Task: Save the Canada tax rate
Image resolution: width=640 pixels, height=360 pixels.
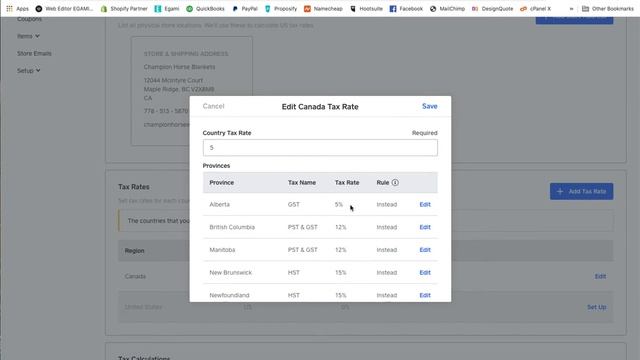Action: (429, 106)
